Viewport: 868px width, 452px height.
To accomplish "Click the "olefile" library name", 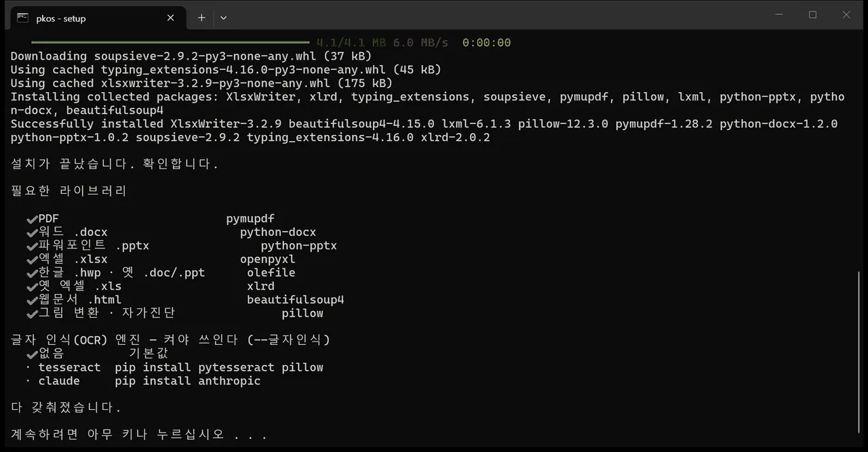I will 271,272.
